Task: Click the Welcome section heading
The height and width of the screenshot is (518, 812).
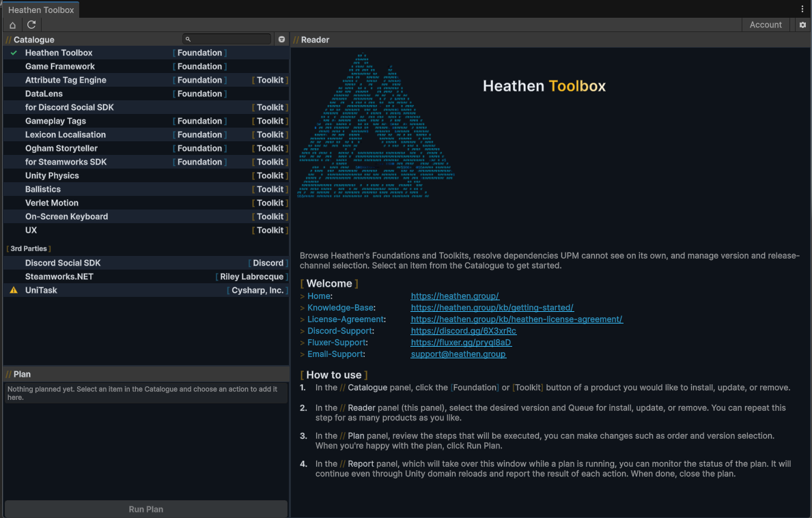Action: [329, 284]
